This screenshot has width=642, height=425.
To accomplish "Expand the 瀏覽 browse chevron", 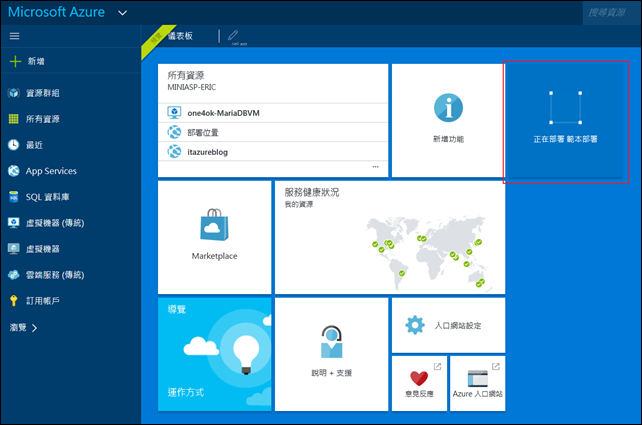I will [34, 328].
